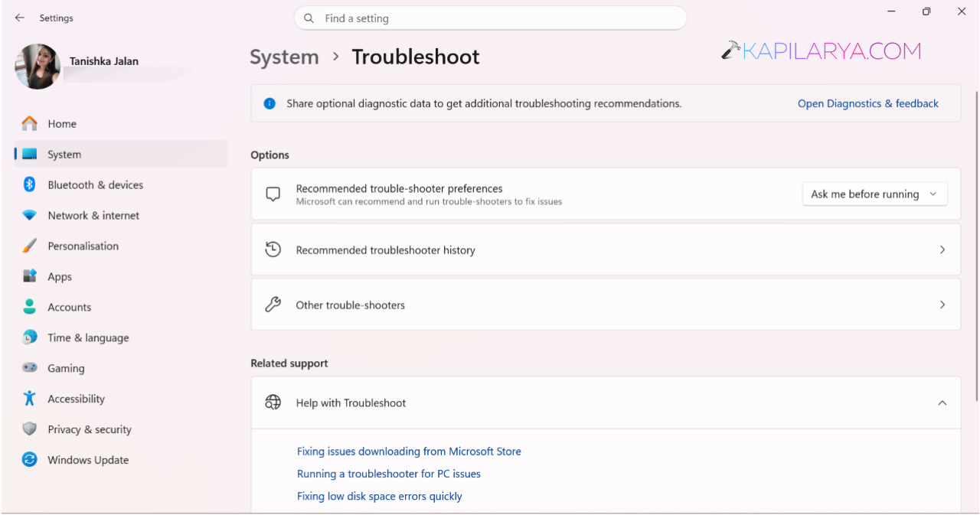The width and height of the screenshot is (980, 515).
Task: Open Running a troubleshooter for PC issues
Action: (389, 474)
